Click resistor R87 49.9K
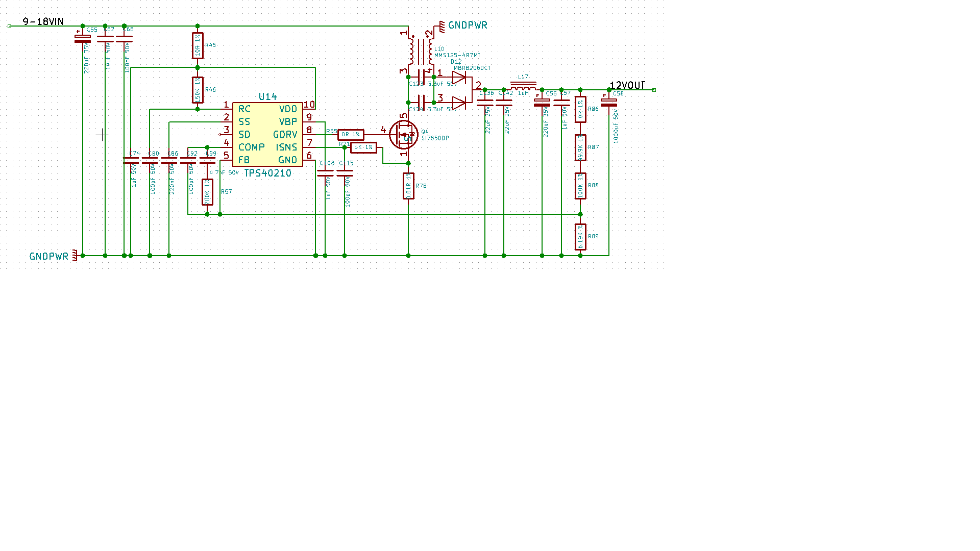The image size is (980, 551). pyautogui.click(x=580, y=147)
